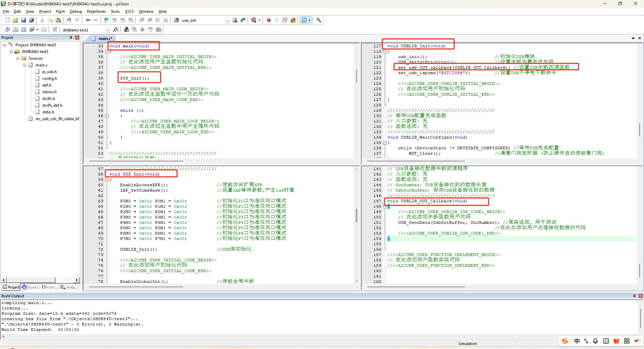Comment selection toolbar icon

click(x=158, y=20)
